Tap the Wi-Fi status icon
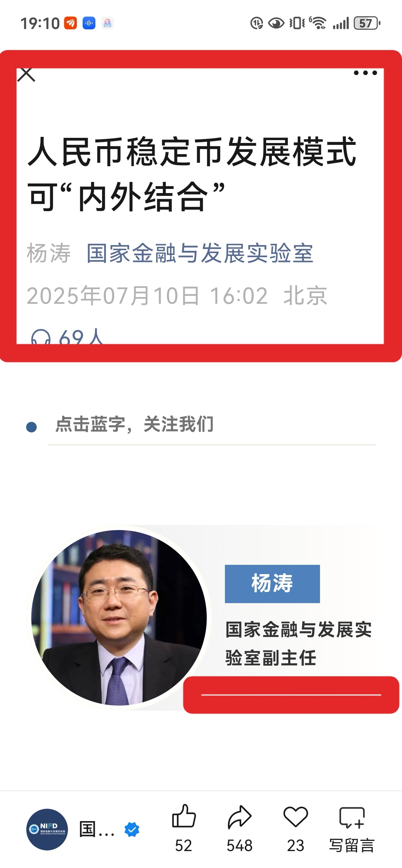 point(318,23)
